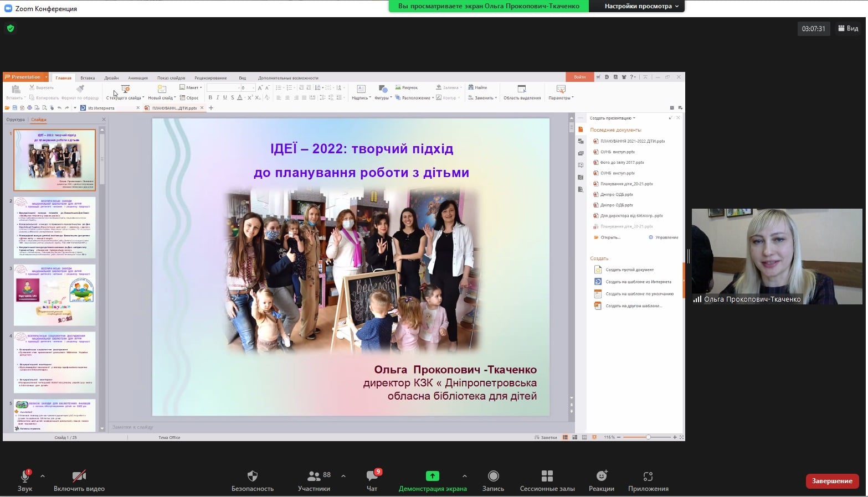Screen dimensions: 868x497
Task: Open the Chat panel with unread messages
Action: tap(372, 476)
